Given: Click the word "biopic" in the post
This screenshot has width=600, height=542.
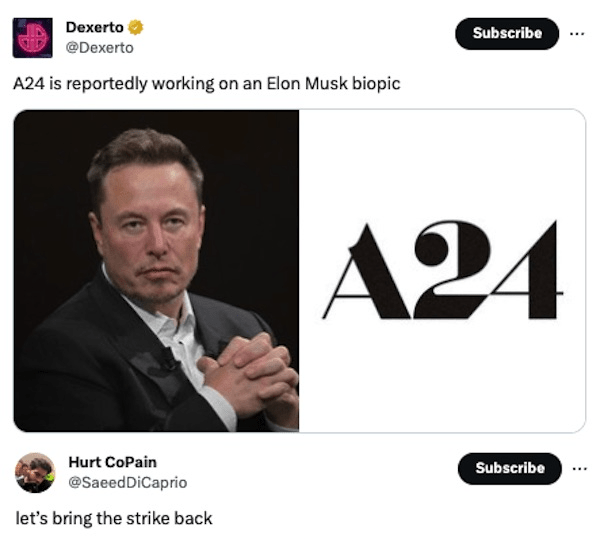Looking at the screenshot, I should [x=375, y=84].
